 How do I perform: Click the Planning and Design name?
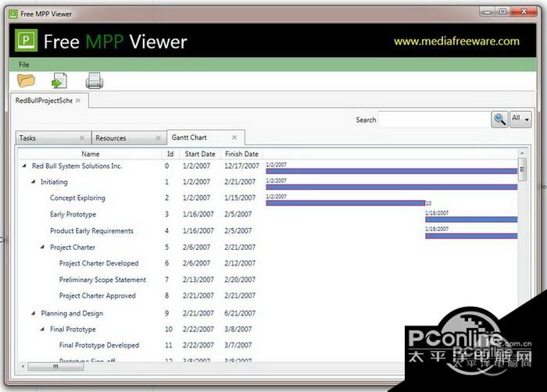(x=72, y=313)
